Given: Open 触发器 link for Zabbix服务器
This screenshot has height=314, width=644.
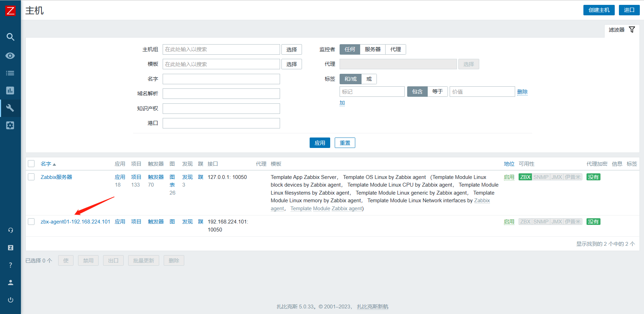Looking at the screenshot, I should [x=156, y=177].
